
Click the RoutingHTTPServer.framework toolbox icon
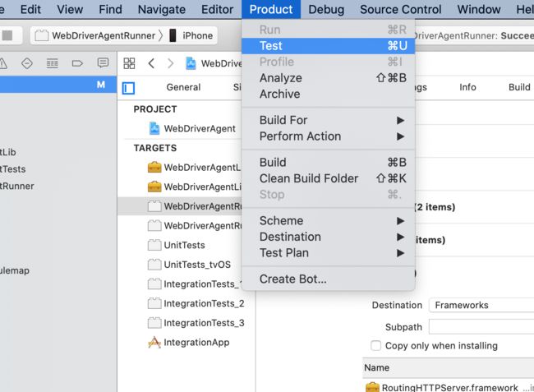tap(372, 387)
